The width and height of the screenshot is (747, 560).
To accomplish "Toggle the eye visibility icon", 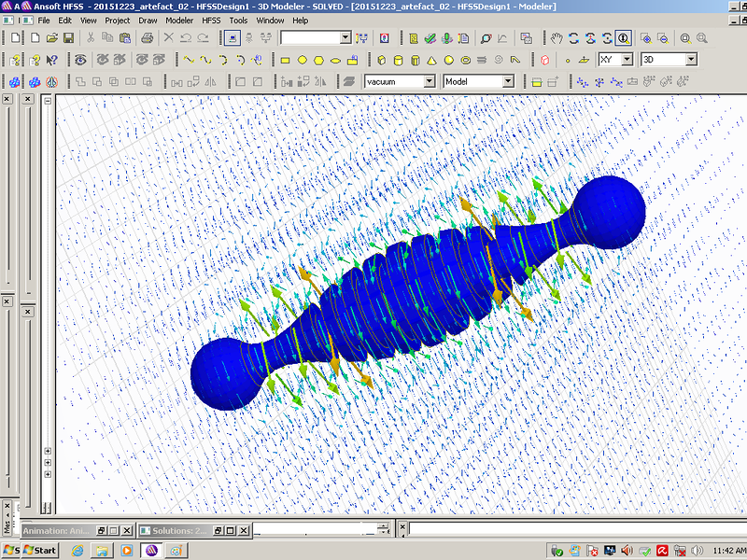I will tap(80, 60).
